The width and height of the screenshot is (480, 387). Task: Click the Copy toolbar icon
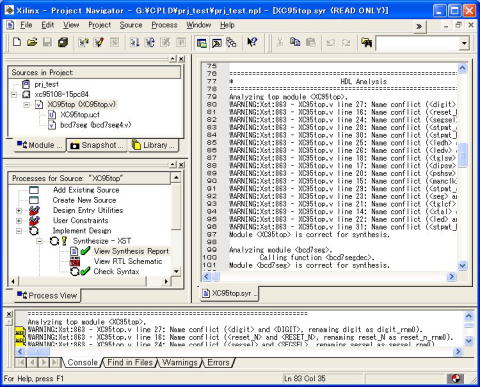point(295,42)
